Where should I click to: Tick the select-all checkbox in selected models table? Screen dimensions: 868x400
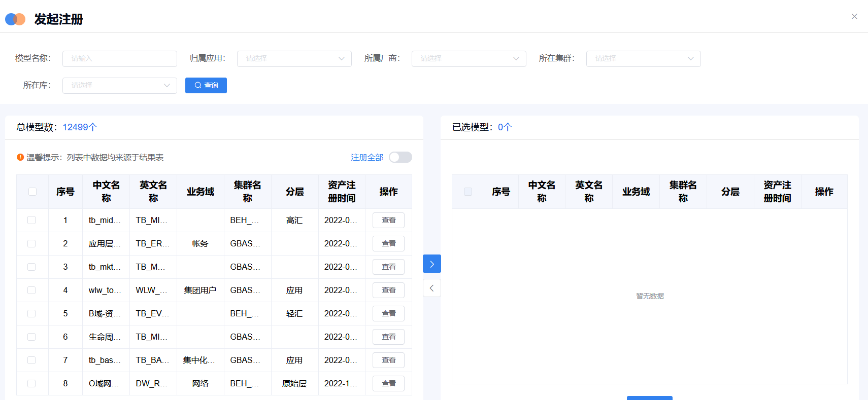(468, 192)
